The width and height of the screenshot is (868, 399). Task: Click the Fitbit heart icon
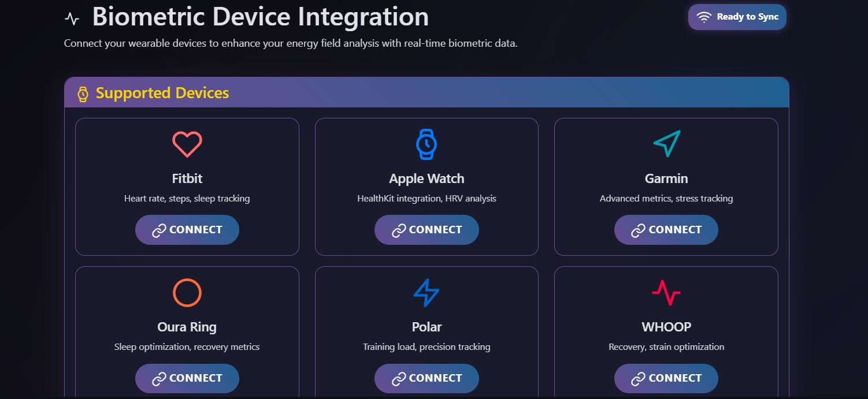point(187,144)
